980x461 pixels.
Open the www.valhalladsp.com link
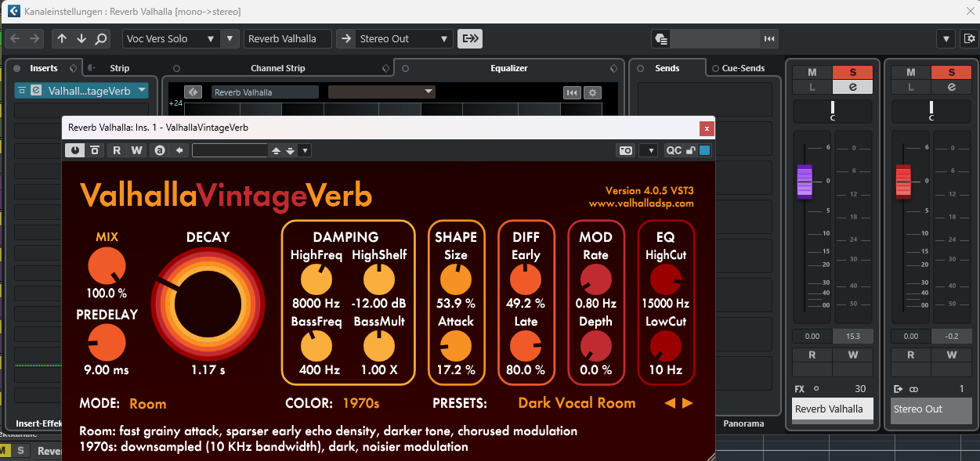[641, 203]
